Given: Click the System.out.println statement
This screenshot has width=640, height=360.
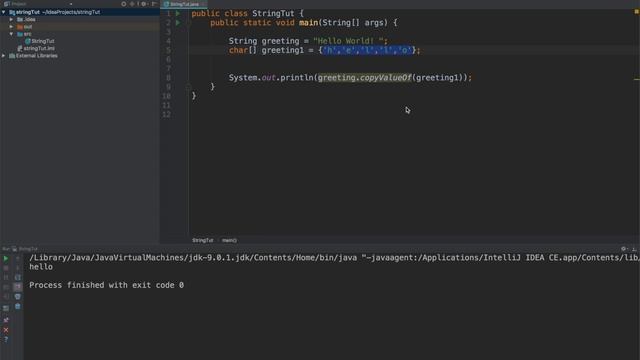Looking at the screenshot, I should pos(350,78).
